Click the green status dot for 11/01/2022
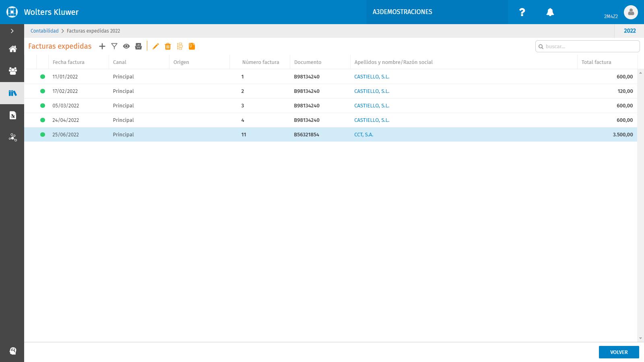The width and height of the screenshot is (644, 362). click(x=43, y=76)
